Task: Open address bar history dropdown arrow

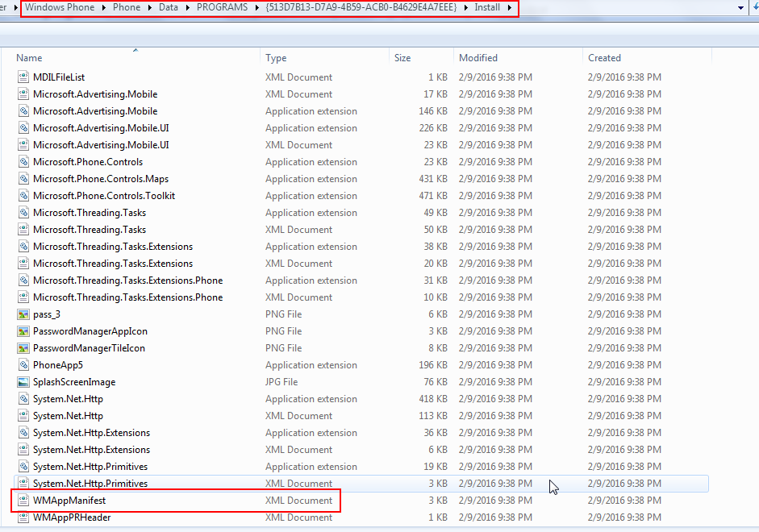Action: [x=740, y=8]
